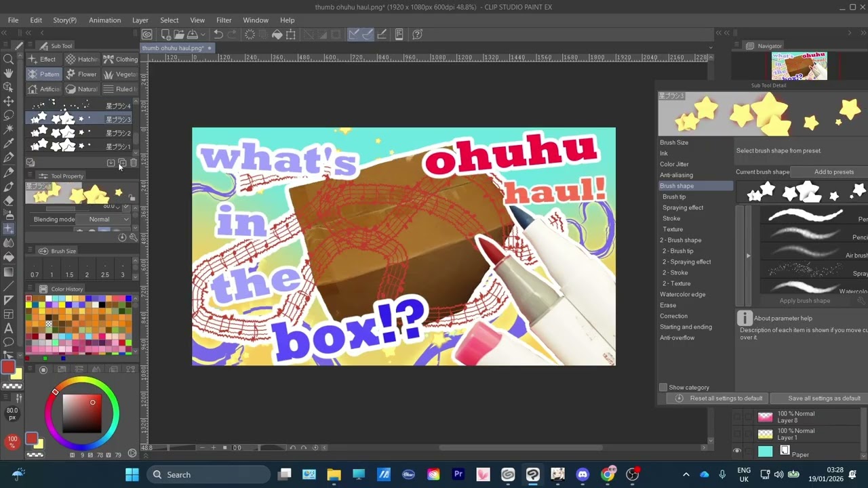The height and width of the screenshot is (488, 868).
Task: Select the Flower sub tool group
Action: coord(81,75)
